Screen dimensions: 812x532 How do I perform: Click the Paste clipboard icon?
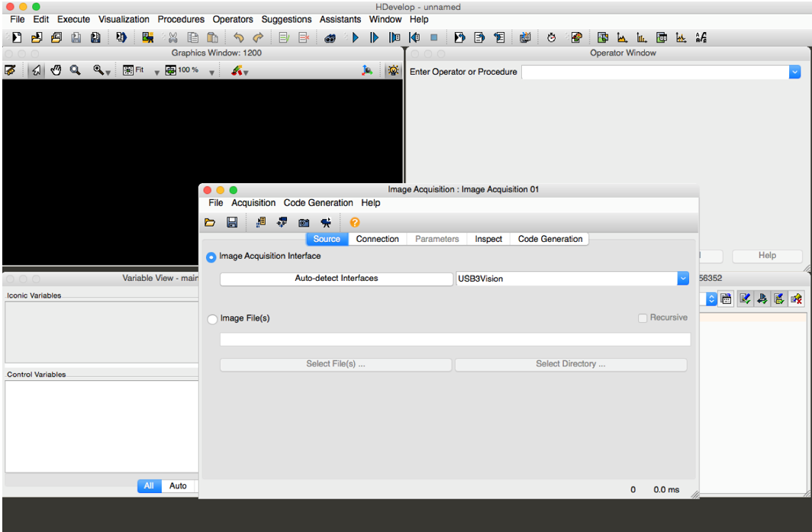[x=212, y=37]
